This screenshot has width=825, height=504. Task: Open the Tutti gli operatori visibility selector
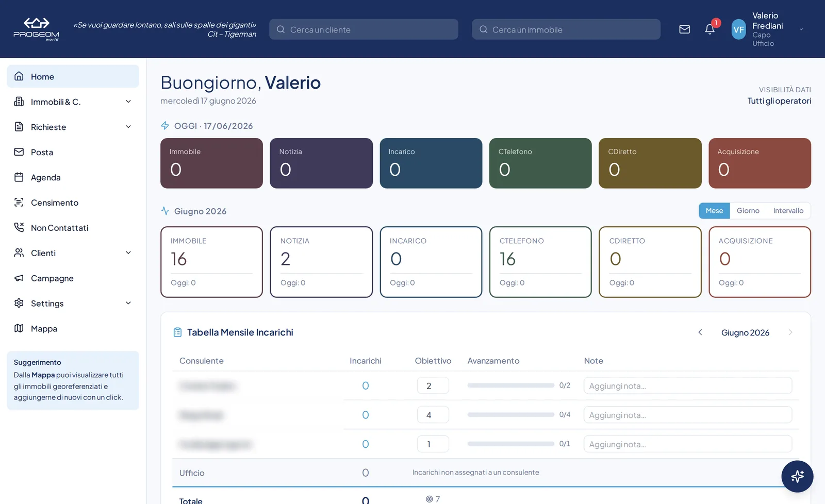779,101
